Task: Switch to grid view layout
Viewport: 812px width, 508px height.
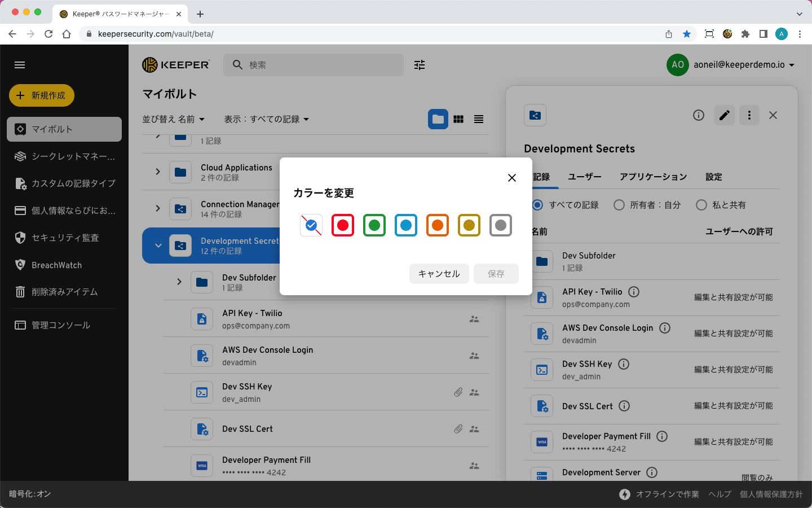Action: (458, 119)
